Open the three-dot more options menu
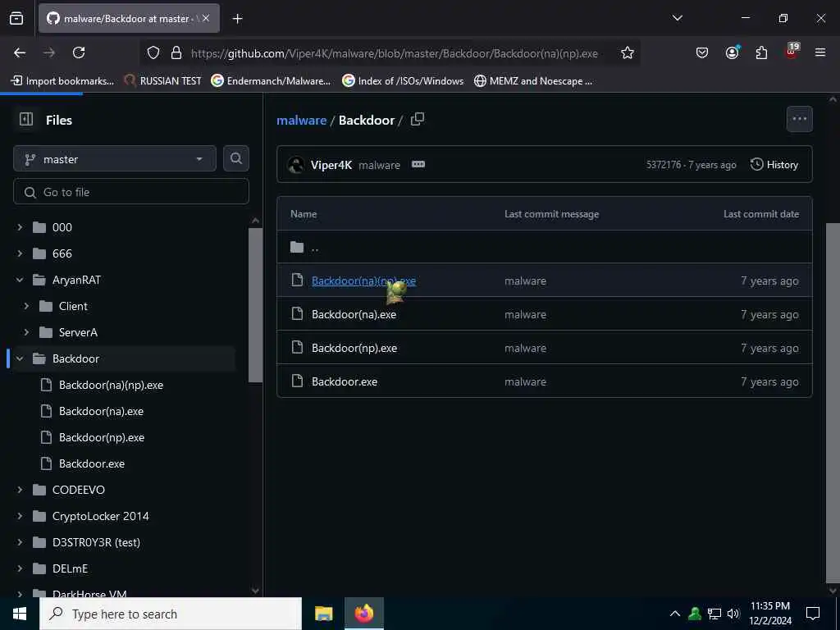 point(799,119)
